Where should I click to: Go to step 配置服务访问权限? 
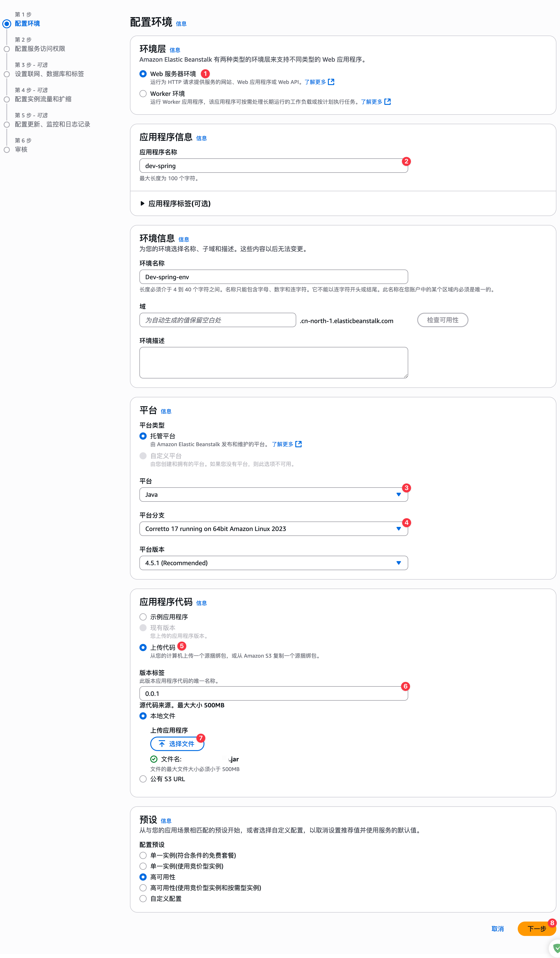40,49
